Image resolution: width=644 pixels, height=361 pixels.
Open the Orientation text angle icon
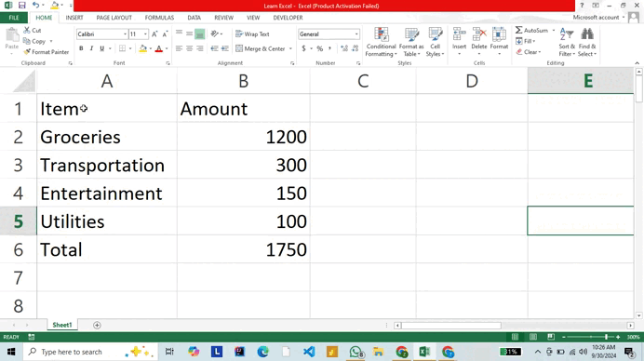click(x=214, y=33)
